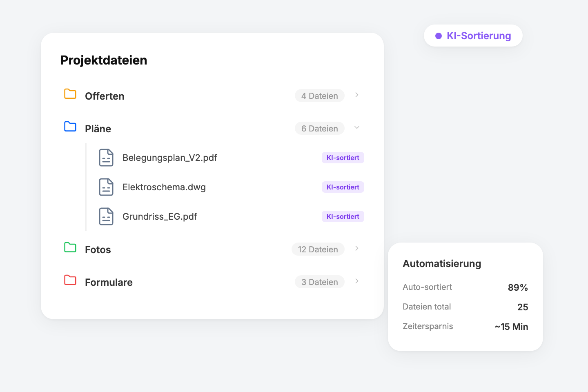Click the blue Pläne folder icon
588x392 pixels.
point(70,127)
